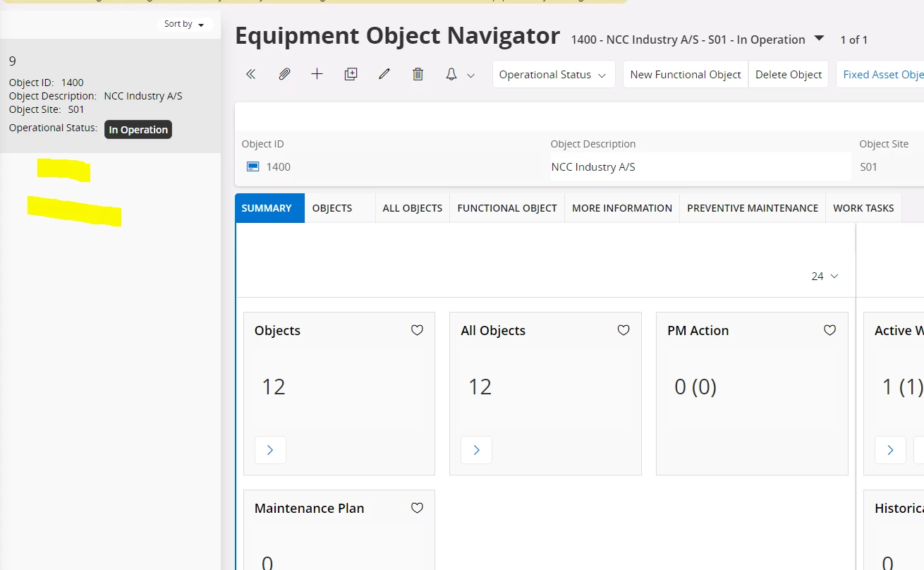This screenshot has width=924, height=570.
Task: Duplicate record with the copy icon
Action: coord(351,74)
